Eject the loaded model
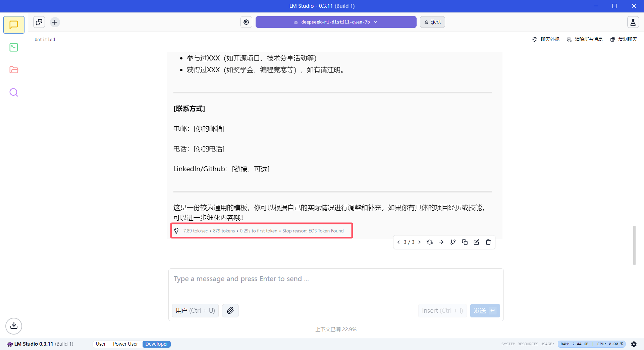Screen dimensions: 644x350 (432, 22)
